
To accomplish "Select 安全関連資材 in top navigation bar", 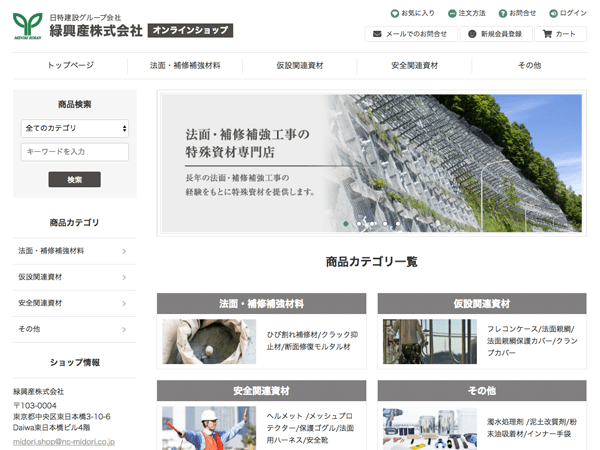I will pos(414,65).
